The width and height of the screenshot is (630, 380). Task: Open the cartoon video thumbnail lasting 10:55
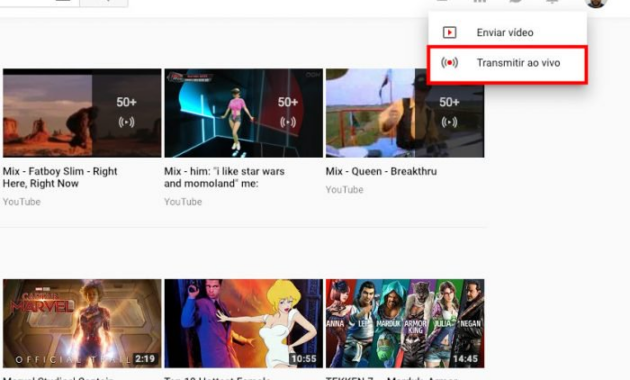[x=243, y=323]
